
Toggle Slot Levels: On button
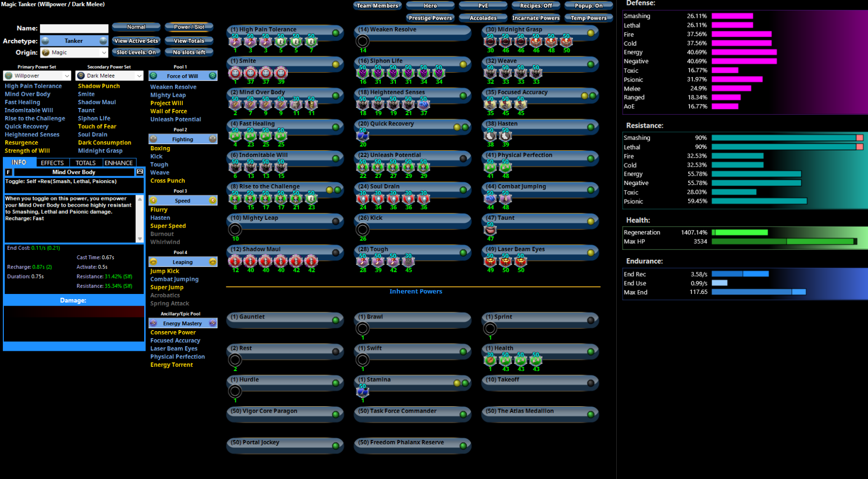coord(136,52)
